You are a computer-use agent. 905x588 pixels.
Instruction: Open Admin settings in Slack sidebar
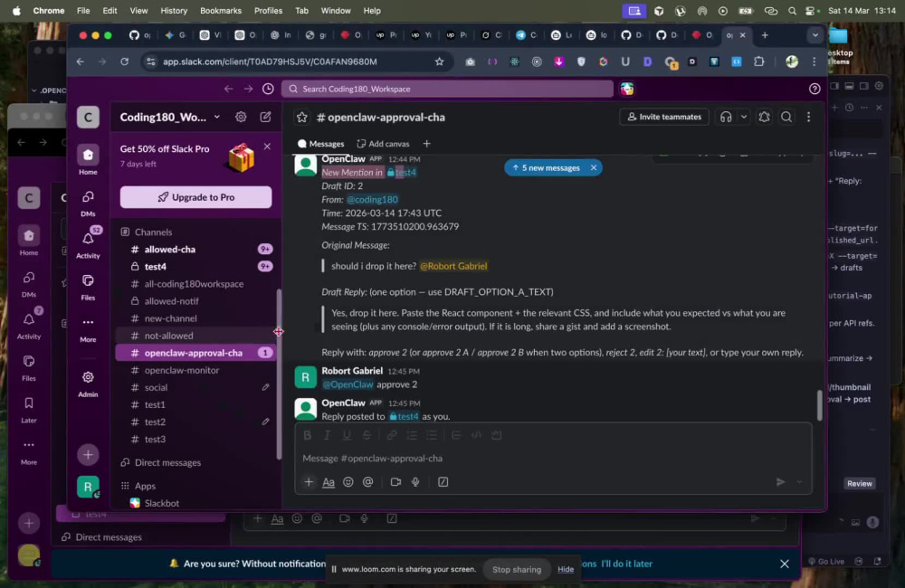pyautogui.click(x=88, y=384)
